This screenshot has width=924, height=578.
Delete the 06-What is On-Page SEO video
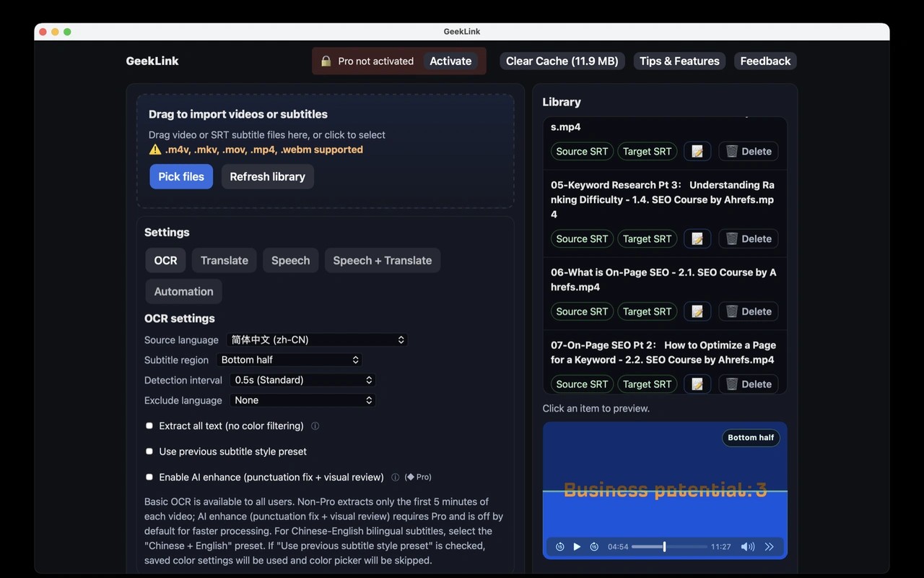(x=749, y=311)
